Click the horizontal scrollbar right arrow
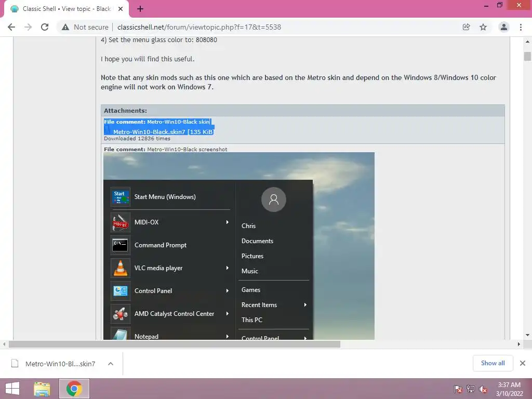The image size is (532, 399). coord(519,344)
